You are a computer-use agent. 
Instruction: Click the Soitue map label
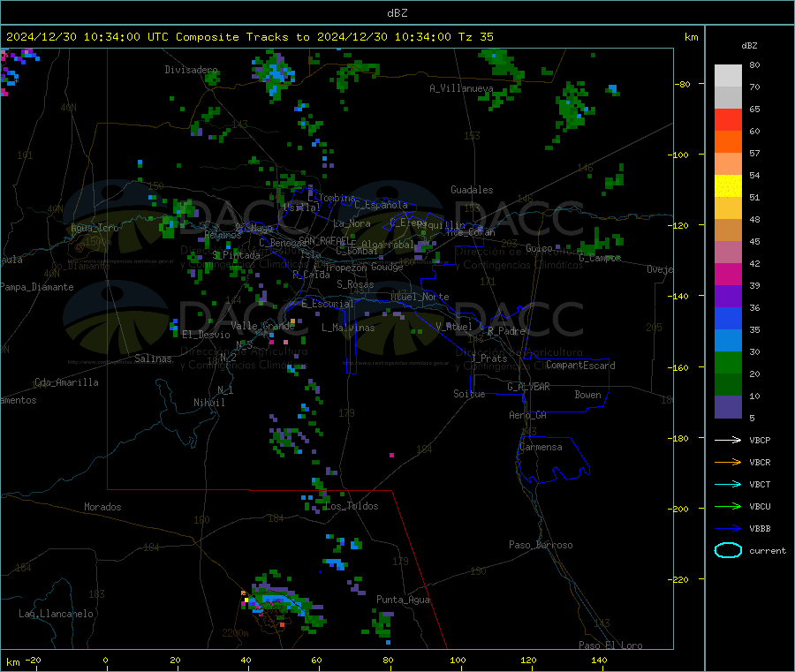469,394
